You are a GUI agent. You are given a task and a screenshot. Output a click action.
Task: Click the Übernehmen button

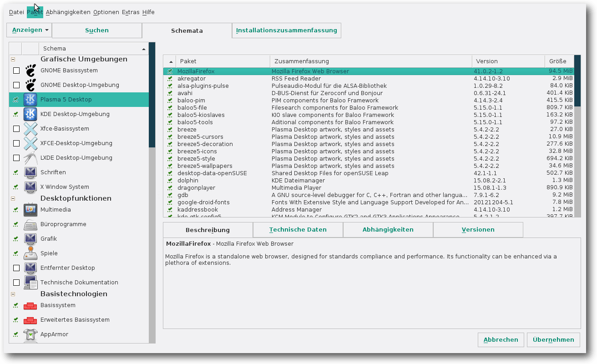[554, 340]
